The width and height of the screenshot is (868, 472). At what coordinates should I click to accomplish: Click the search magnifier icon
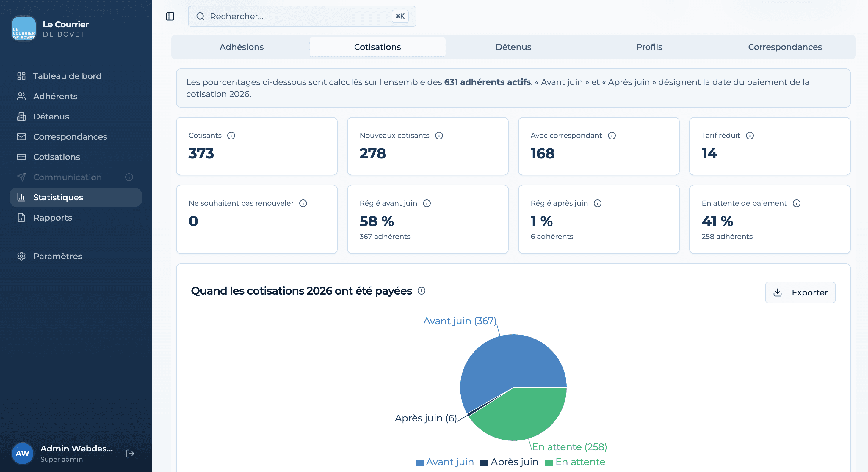tap(200, 16)
